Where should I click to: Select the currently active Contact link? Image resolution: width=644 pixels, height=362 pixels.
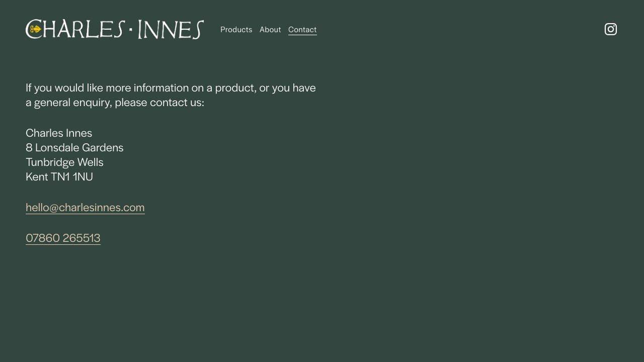[x=302, y=30]
